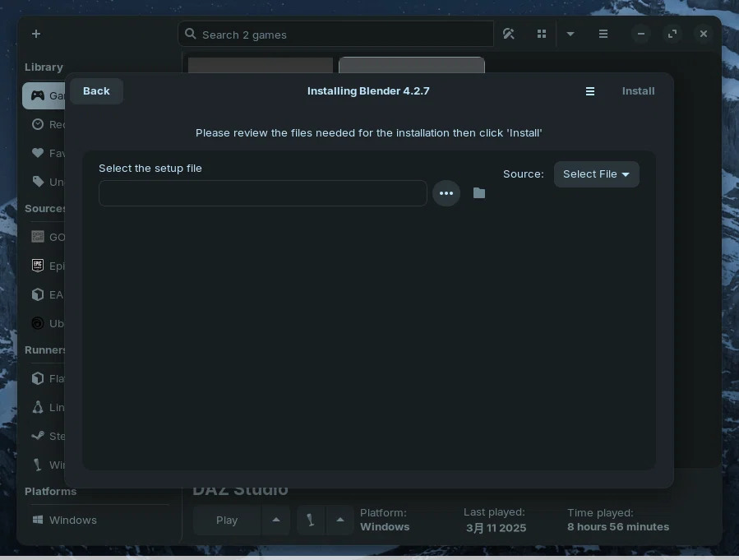The image size is (739, 560).
Task: Open the Source Select File dropdown
Action: pos(596,174)
